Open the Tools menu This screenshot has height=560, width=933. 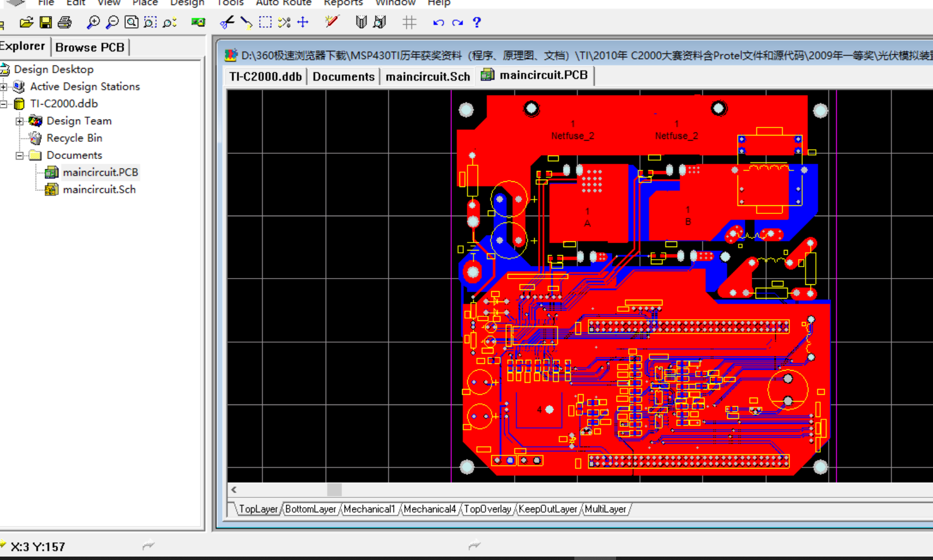tap(230, 3)
